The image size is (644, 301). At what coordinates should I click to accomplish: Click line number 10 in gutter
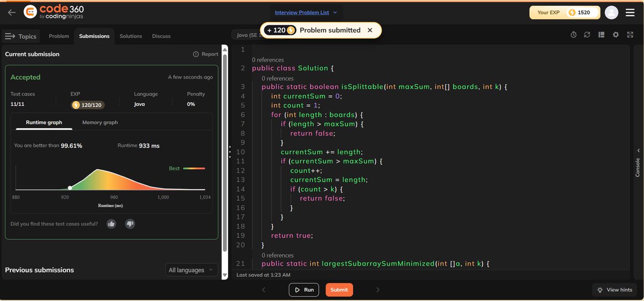[240, 152]
